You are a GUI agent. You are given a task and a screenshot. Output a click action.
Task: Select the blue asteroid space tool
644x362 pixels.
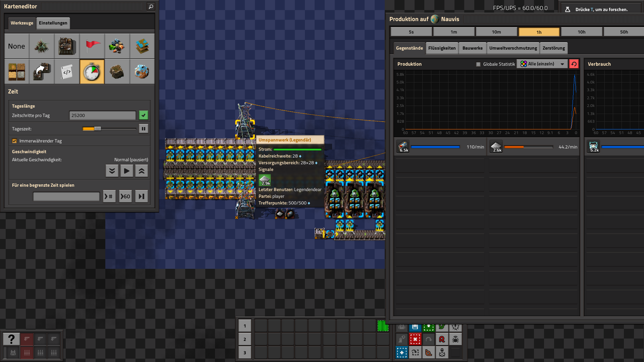pos(142,72)
